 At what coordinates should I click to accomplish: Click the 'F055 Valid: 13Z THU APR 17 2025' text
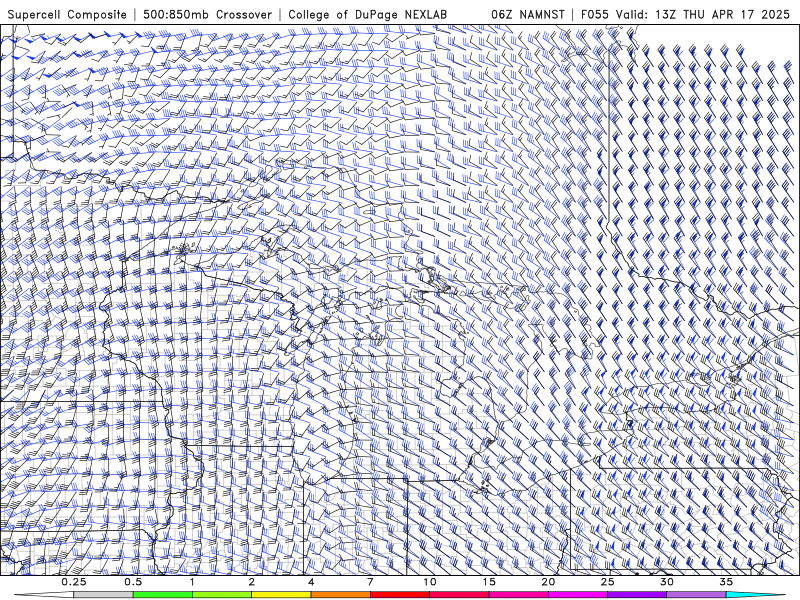[x=685, y=14]
